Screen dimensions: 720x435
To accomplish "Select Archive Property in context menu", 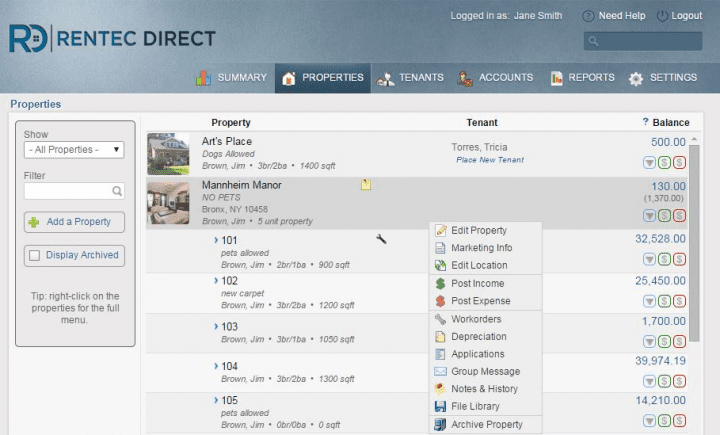I will (x=486, y=424).
